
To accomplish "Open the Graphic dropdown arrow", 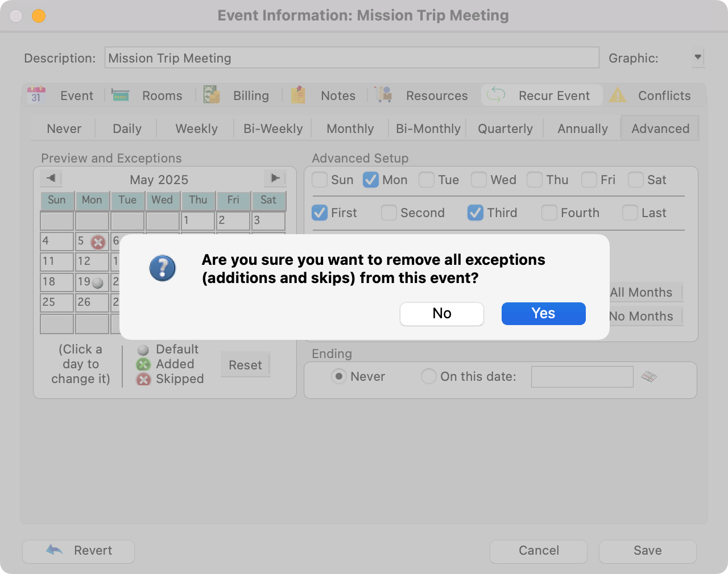I will (698, 57).
